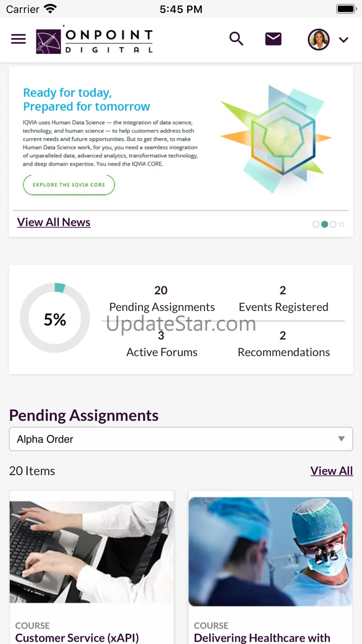Image resolution: width=362 pixels, height=644 pixels.
Task: Expand the Alpha Order sort dropdown
Action: coord(181,439)
